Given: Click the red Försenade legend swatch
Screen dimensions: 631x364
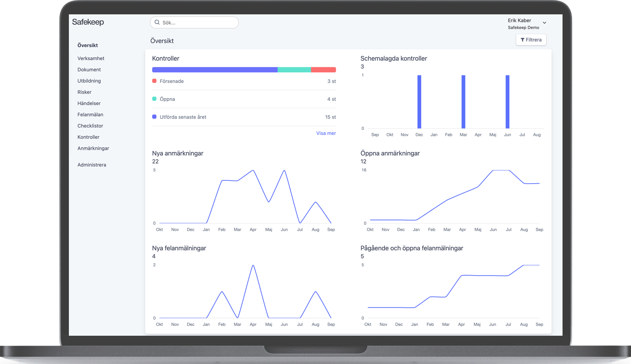Looking at the screenshot, I should 154,81.
